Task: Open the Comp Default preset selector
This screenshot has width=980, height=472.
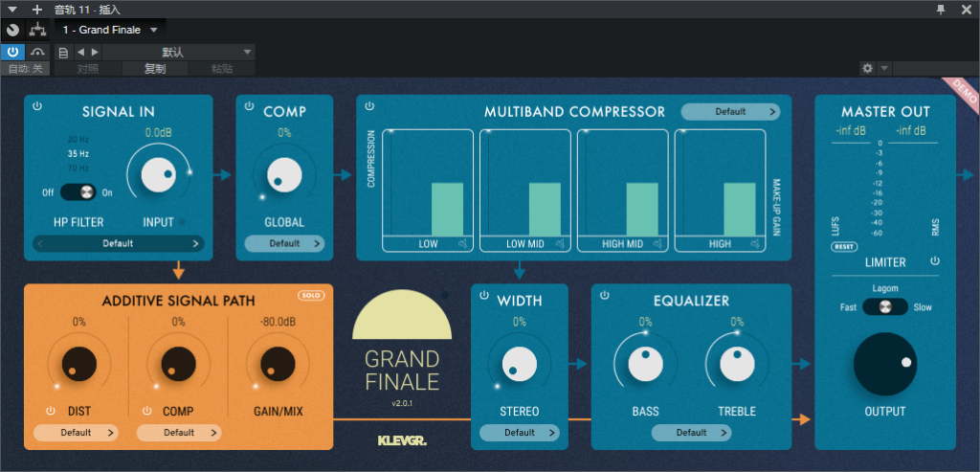Action: 284,244
